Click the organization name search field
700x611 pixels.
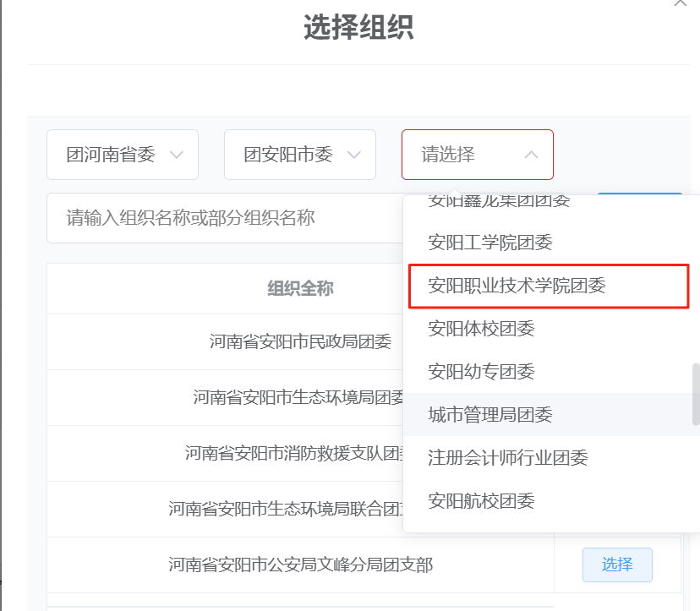pyautogui.click(x=220, y=218)
